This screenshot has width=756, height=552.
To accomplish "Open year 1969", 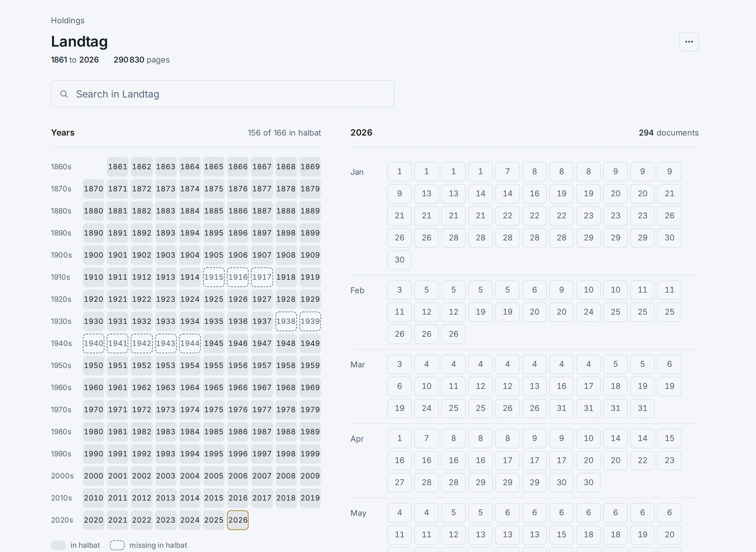I will [310, 387].
